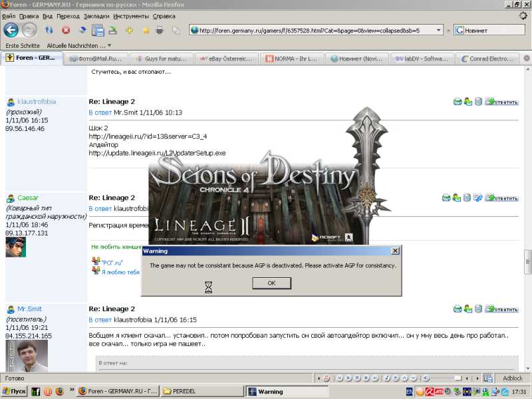Close the Warning dialog with X
532x399 pixels.
tap(395, 251)
